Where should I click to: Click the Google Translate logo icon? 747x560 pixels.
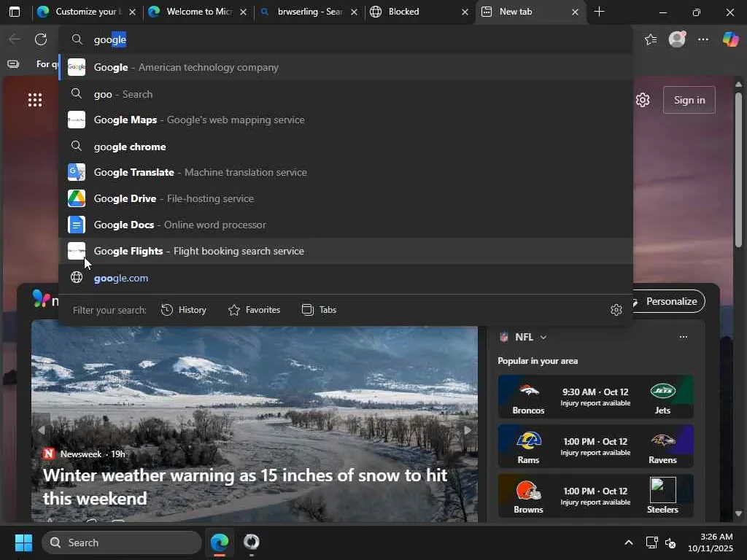coord(76,172)
